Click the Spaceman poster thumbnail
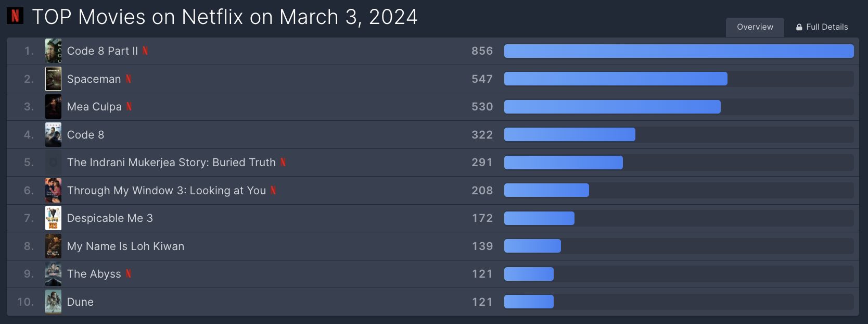Image resolution: width=868 pixels, height=324 pixels. click(x=53, y=79)
